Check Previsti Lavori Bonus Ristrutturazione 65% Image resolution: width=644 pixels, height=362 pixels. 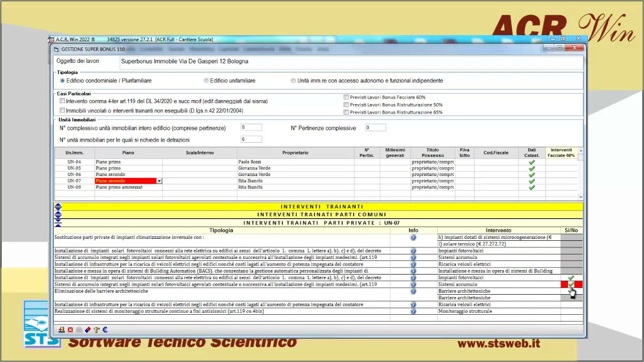346,112
